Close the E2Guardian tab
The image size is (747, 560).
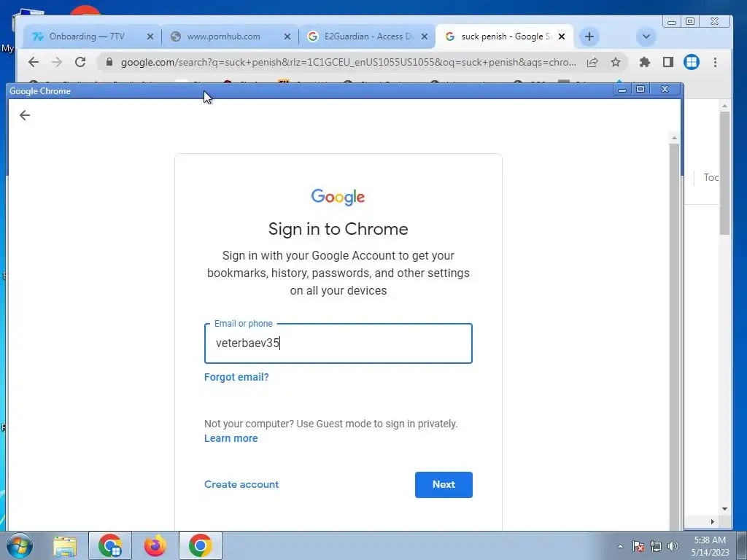[x=425, y=36]
